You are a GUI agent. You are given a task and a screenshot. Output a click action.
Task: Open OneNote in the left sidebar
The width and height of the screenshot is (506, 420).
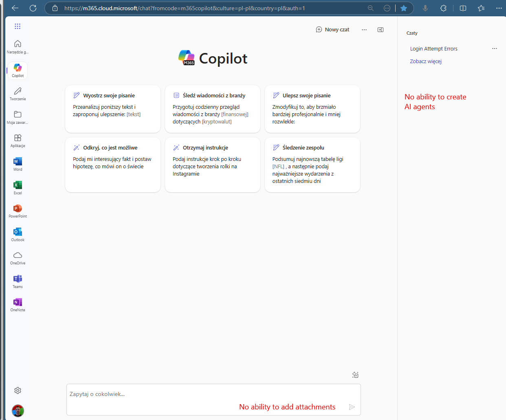tap(18, 304)
